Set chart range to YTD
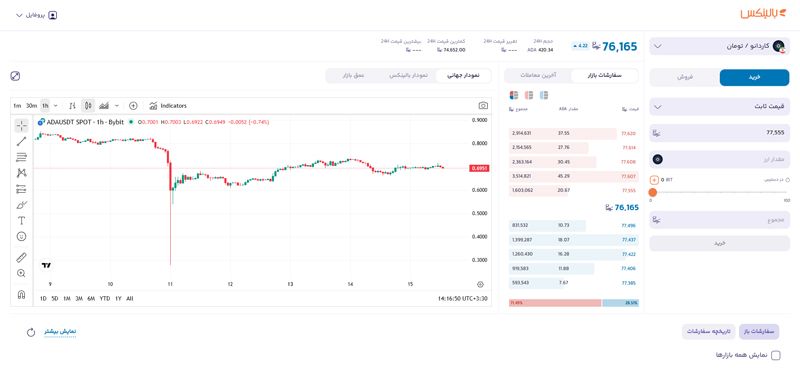 (105, 298)
